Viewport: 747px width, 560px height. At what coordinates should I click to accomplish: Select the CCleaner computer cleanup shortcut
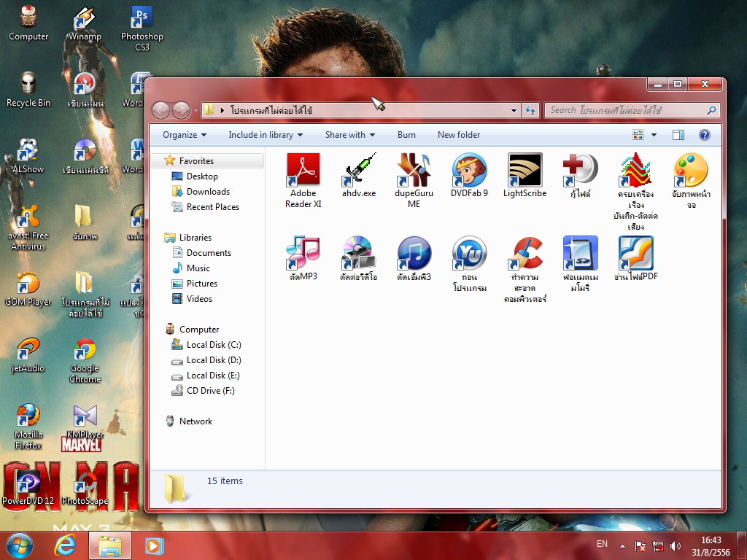coord(525,270)
